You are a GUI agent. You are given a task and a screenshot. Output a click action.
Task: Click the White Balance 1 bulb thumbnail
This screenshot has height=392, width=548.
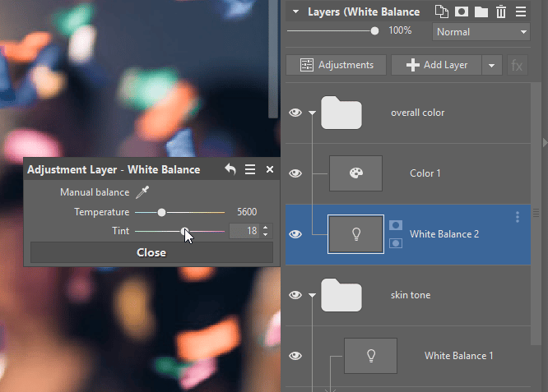click(x=370, y=356)
